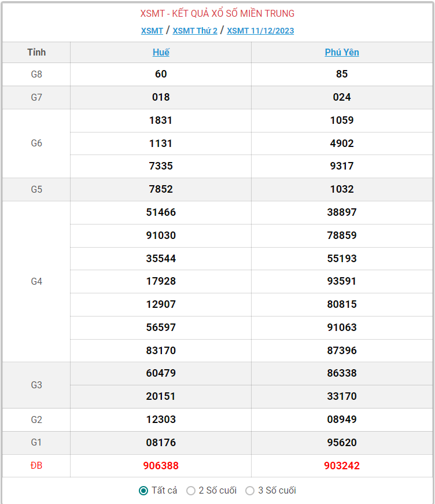Click the Huế province header link

pos(161,52)
